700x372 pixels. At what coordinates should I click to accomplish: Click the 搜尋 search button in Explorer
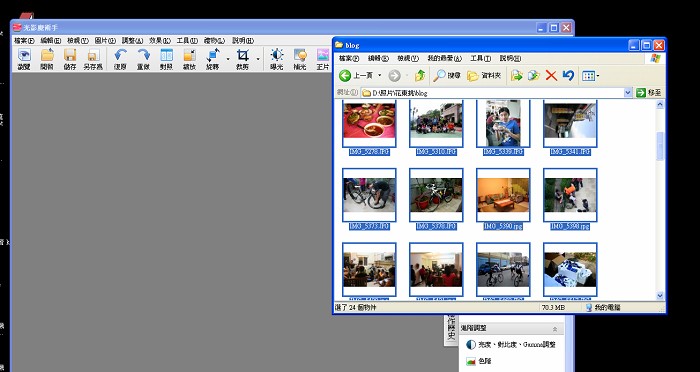point(447,76)
